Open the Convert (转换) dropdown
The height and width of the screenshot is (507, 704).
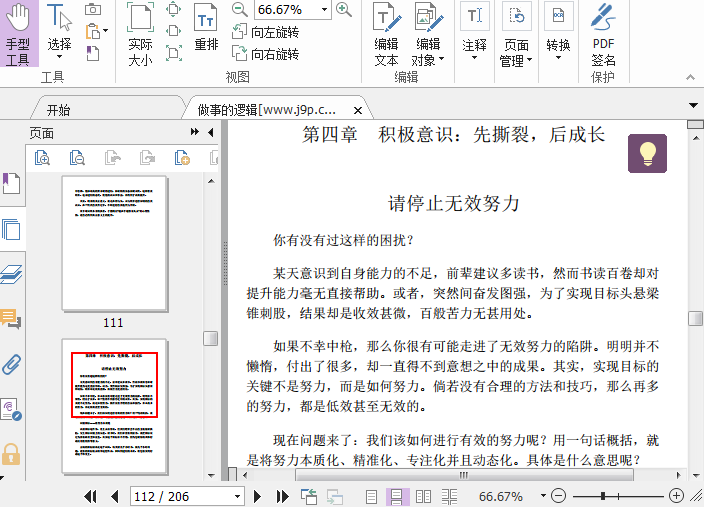click(x=559, y=31)
